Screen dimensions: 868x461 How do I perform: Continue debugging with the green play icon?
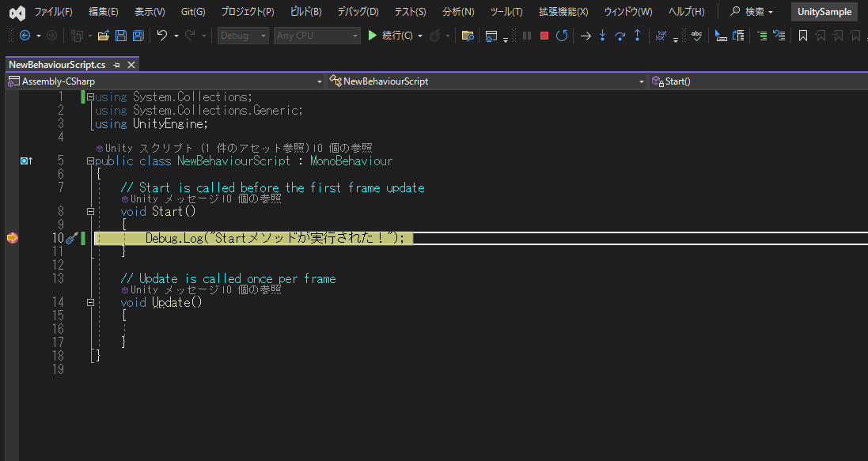pos(372,36)
